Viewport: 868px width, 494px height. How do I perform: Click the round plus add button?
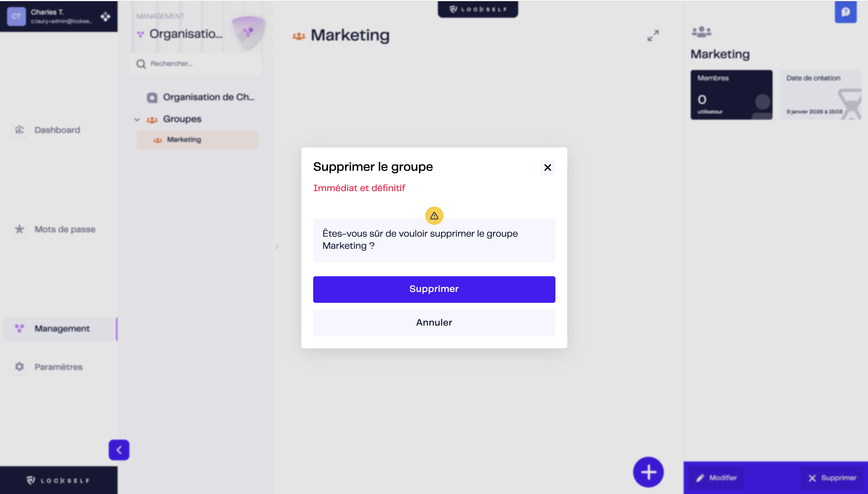pyautogui.click(x=648, y=472)
